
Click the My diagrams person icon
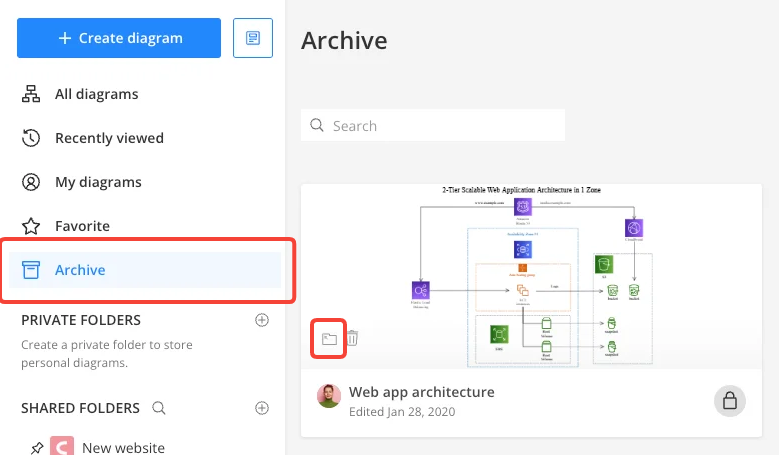tap(31, 182)
